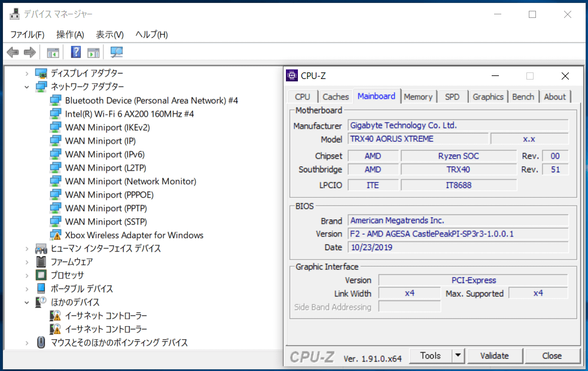Click the scan for hardware changes icon
Image resolution: width=588 pixels, height=371 pixels.
tap(116, 52)
